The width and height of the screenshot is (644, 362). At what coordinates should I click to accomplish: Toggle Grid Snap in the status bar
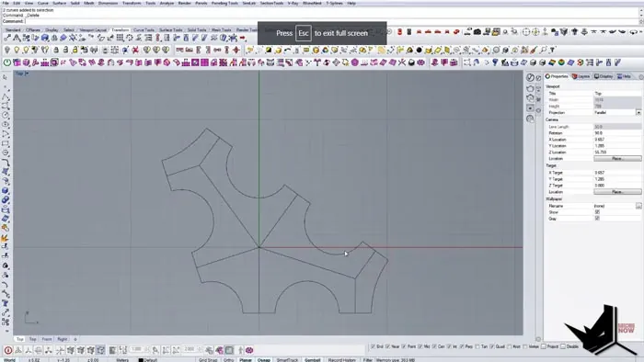[208, 360]
